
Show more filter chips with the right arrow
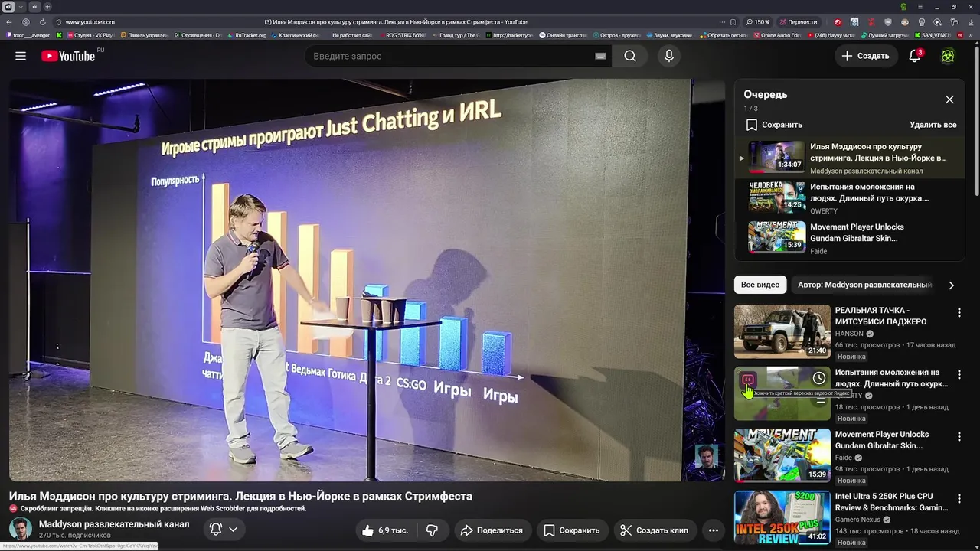pyautogui.click(x=951, y=285)
